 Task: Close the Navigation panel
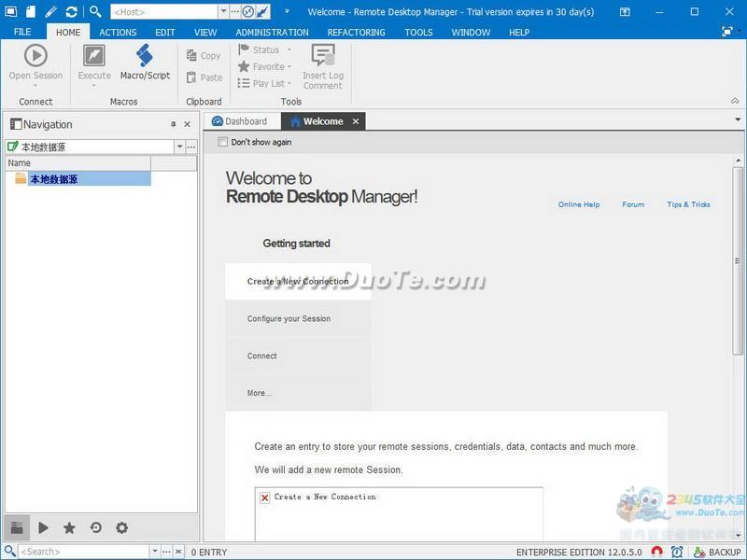[188, 124]
